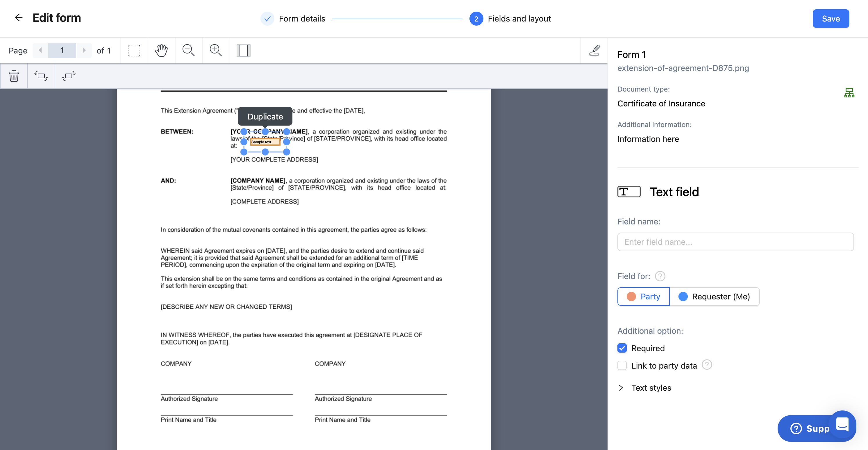Toggle the page layout view icon

[x=243, y=51]
